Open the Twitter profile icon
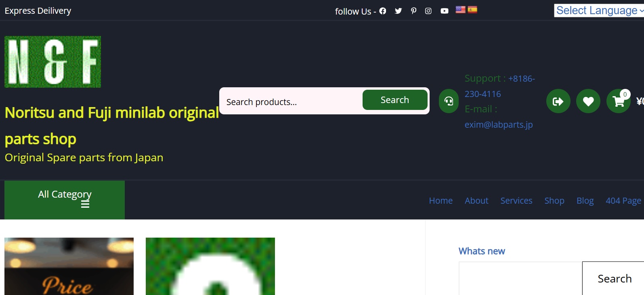The width and height of the screenshot is (644, 295). [x=398, y=11]
